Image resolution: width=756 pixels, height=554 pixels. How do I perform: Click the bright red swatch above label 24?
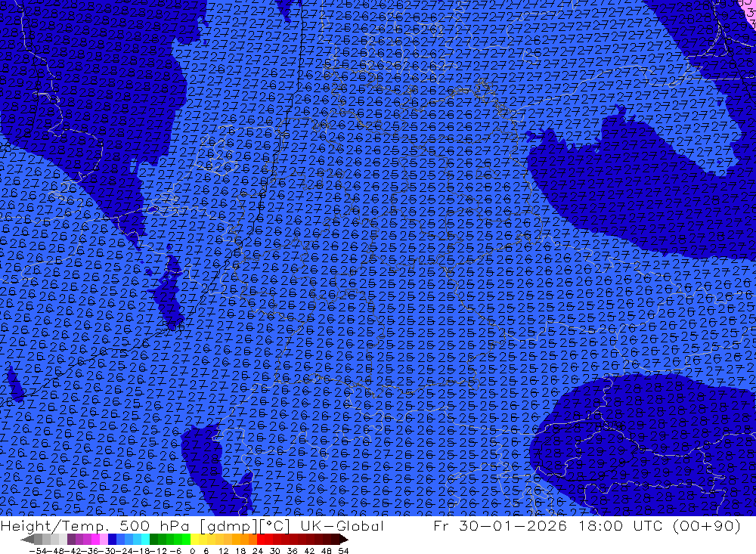pos(261,540)
